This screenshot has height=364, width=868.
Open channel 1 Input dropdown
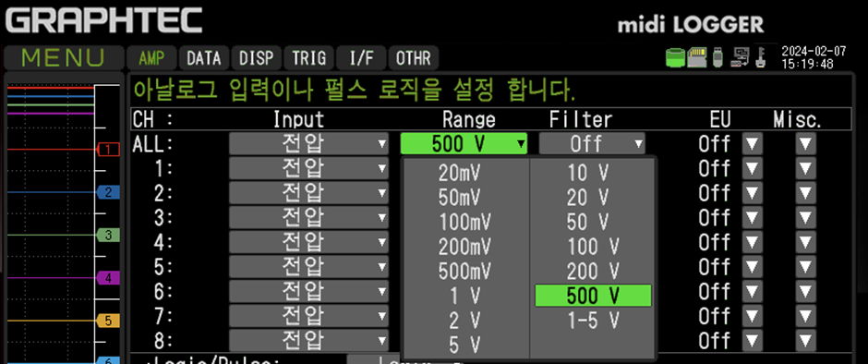tap(309, 168)
